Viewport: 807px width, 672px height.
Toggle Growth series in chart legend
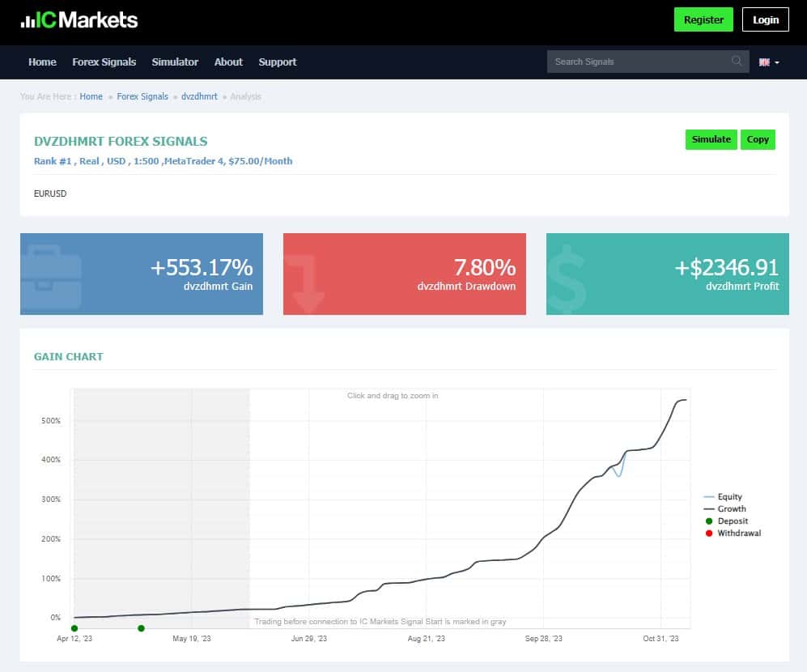tap(724, 508)
